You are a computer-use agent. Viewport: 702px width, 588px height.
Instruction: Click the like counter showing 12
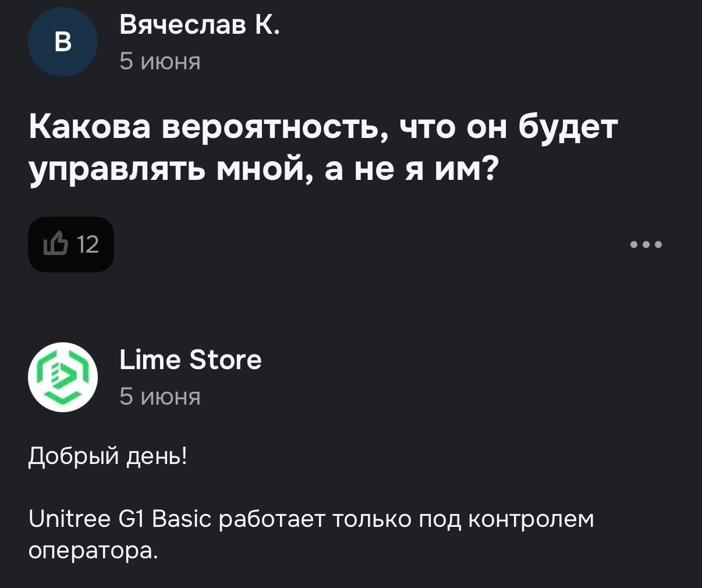(x=88, y=245)
